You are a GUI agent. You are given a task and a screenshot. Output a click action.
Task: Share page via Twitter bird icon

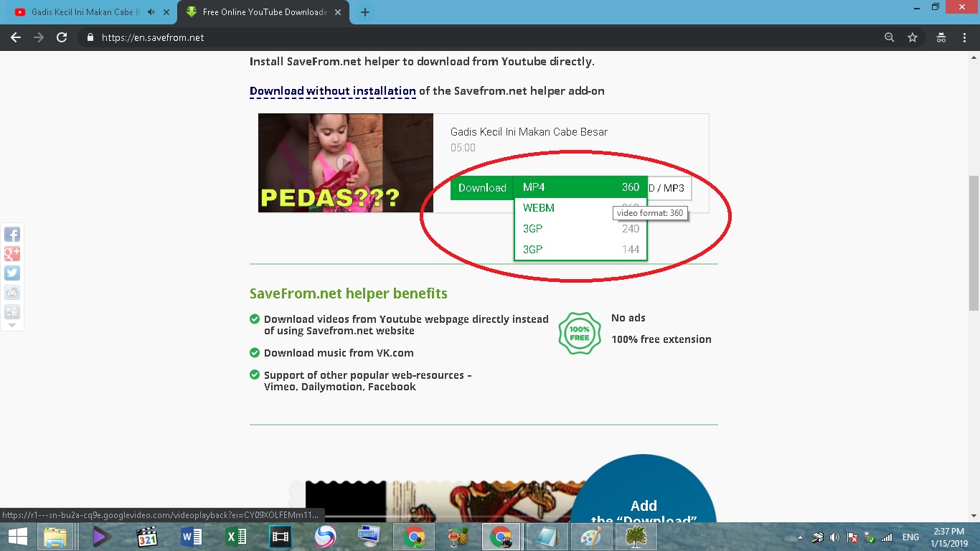(12, 273)
